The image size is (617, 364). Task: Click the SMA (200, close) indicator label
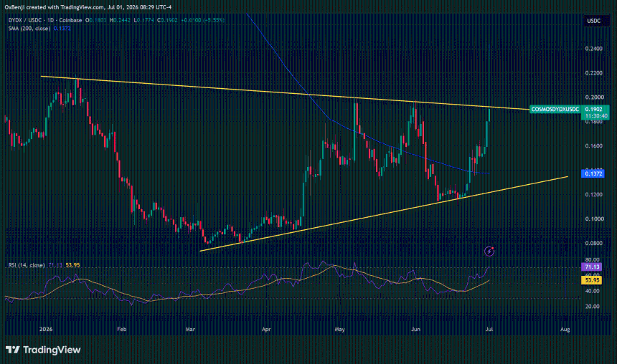(29, 28)
